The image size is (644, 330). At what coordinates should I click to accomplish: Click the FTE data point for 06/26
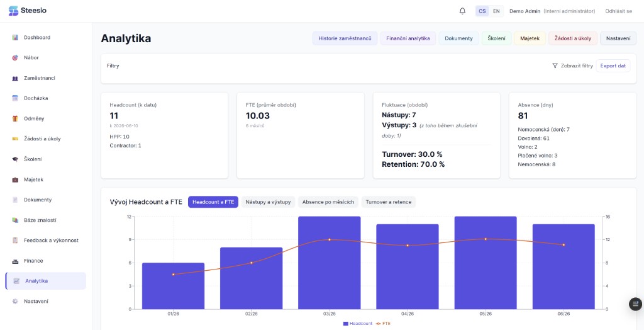point(563,245)
